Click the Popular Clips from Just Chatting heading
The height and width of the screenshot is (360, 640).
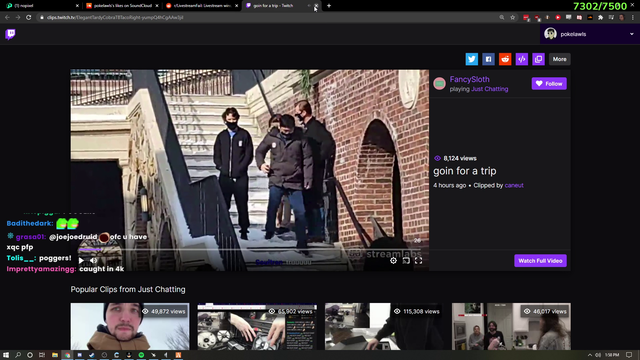click(x=128, y=289)
